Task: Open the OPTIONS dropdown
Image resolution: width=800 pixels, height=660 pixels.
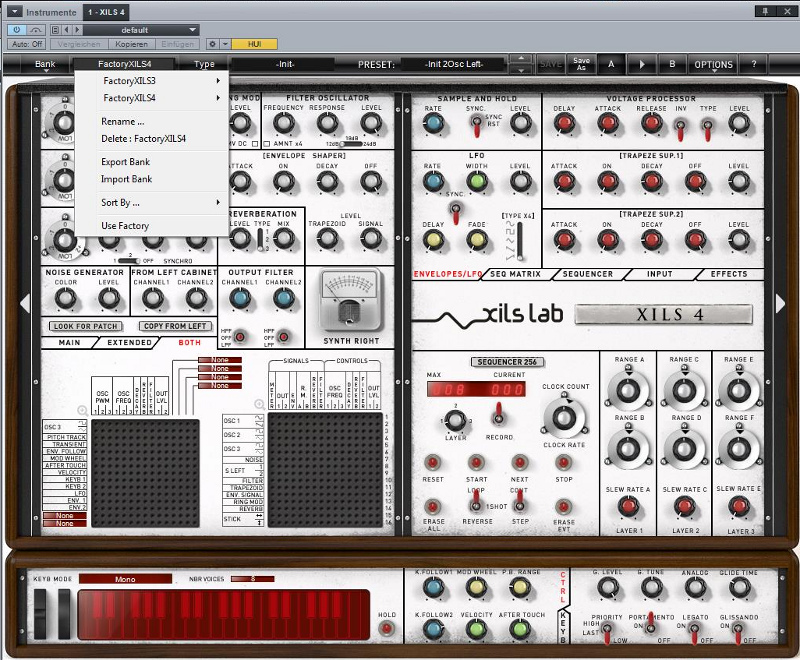Action: click(x=713, y=65)
